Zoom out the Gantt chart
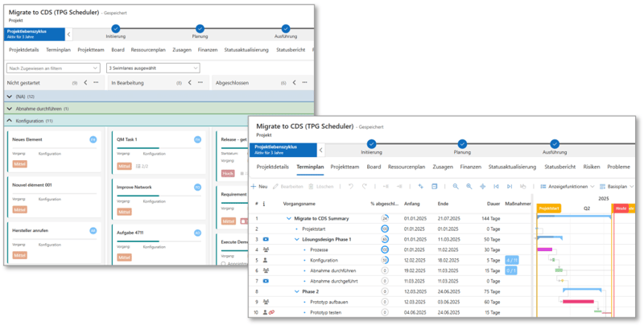 pos(456,187)
